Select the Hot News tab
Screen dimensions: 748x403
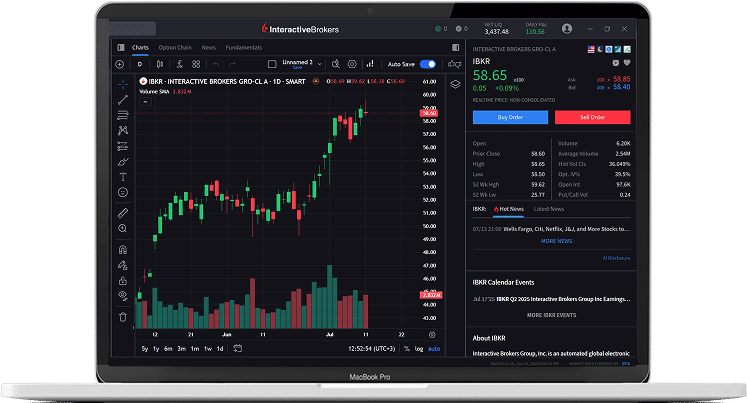point(509,209)
